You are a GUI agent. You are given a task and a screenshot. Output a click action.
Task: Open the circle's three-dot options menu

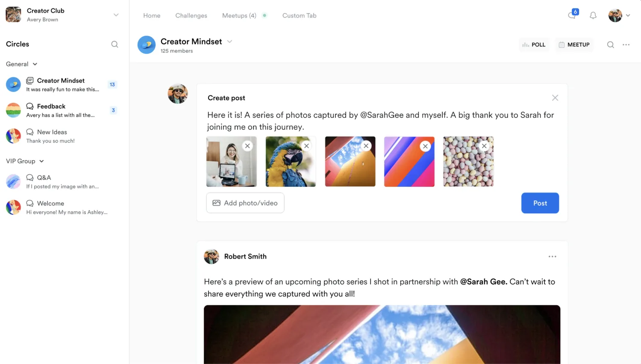click(x=626, y=44)
